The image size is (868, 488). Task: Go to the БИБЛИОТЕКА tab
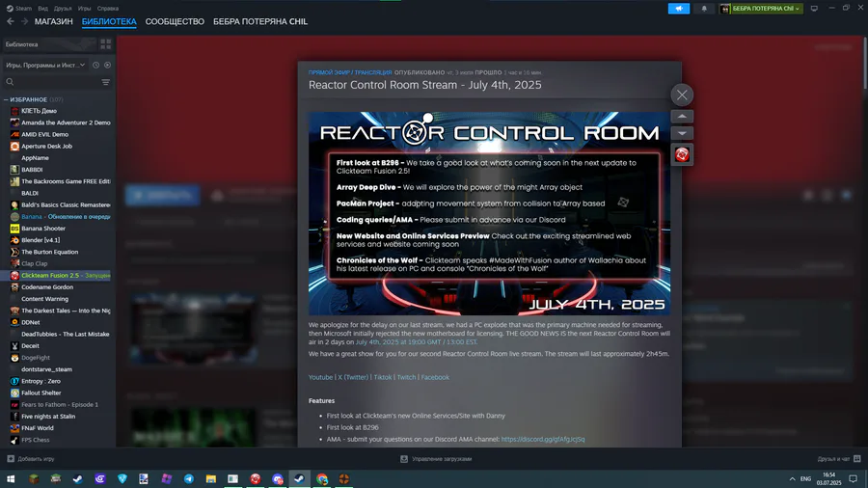point(109,21)
